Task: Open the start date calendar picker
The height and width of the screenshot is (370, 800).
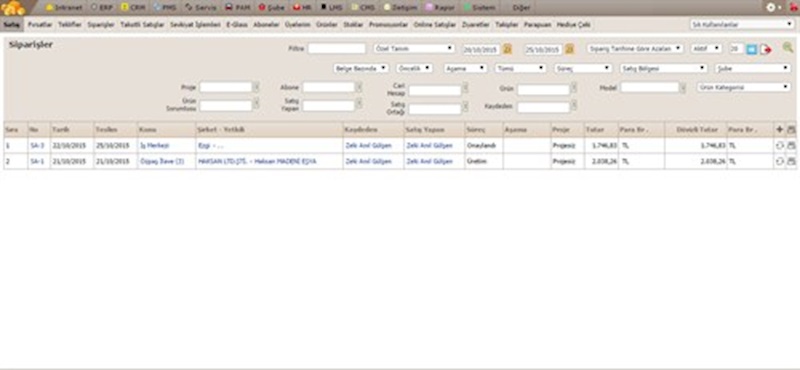Action: 507,49
